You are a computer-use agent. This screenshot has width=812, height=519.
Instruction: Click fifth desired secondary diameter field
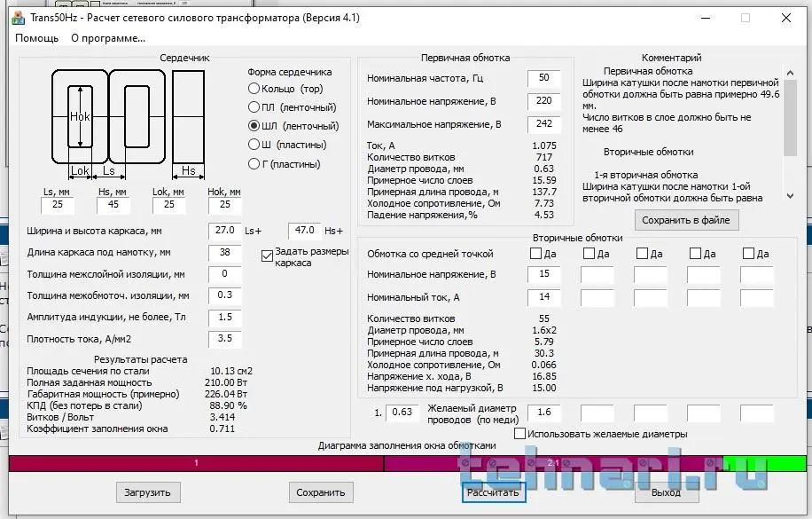(x=756, y=413)
